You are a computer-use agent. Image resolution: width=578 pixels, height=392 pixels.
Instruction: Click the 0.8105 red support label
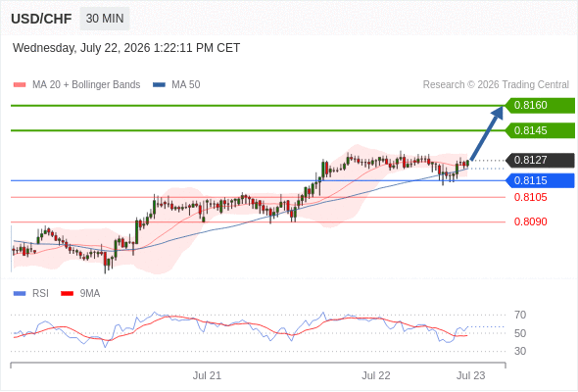[530, 197]
